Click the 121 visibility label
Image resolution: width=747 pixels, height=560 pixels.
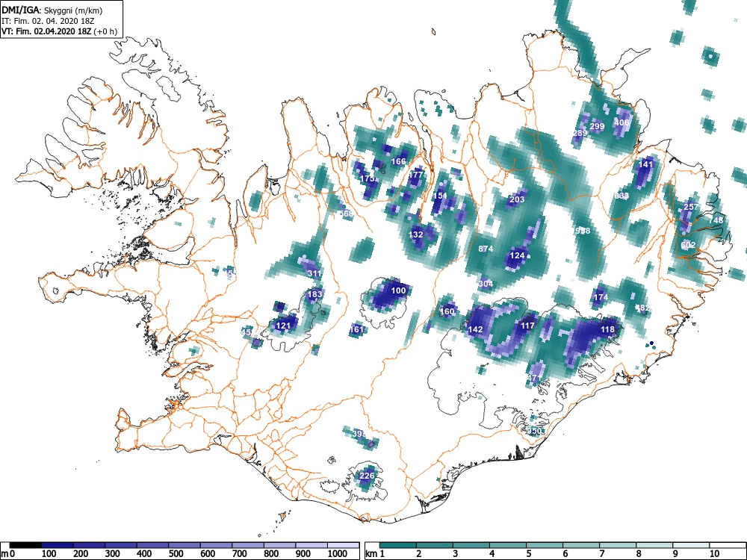click(283, 326)
